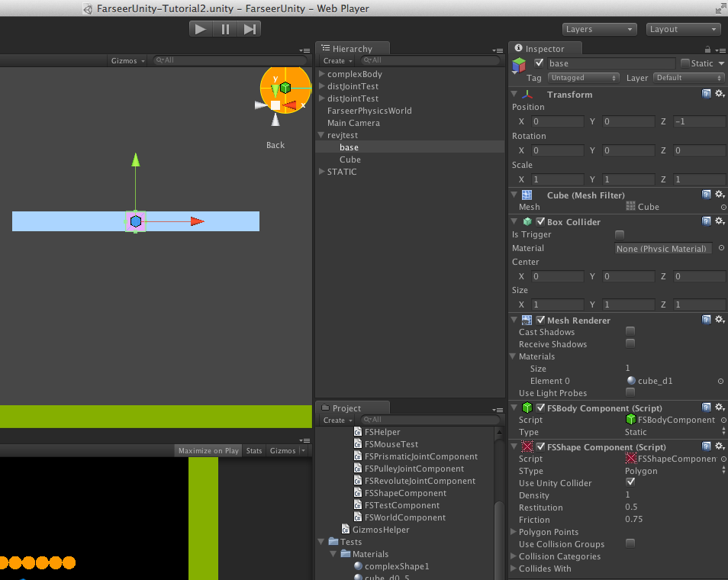Open help icon for FSBody Component

(x=706, y=408)
